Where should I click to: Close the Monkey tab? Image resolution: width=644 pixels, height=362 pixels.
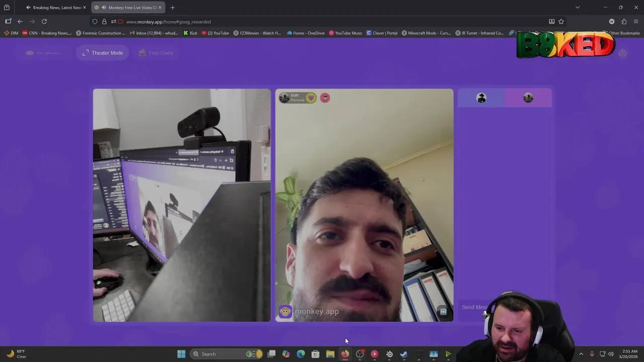pyautogui.click(x=160, y=8)
